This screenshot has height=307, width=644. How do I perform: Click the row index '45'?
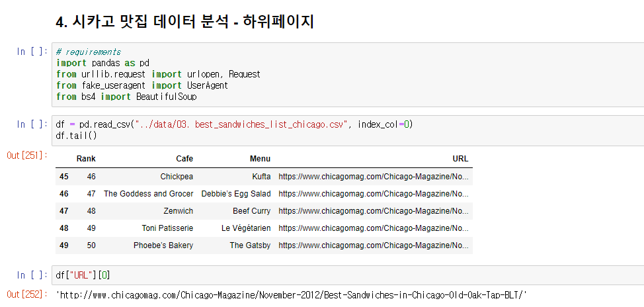pyautogui.click(x=64, y=177)
